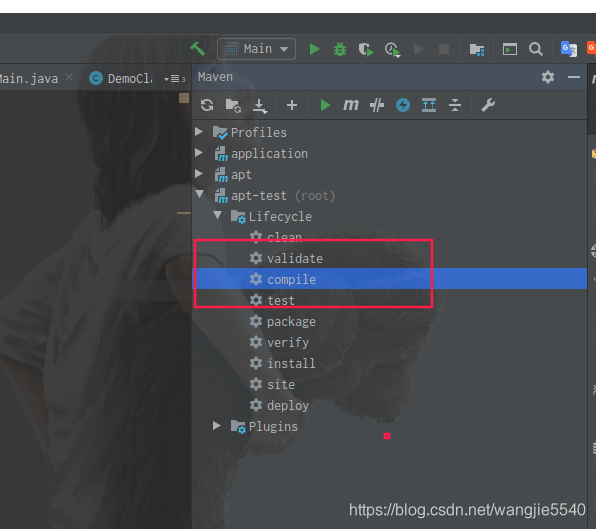
Task: Reimport all Maven projects
Action: 207,105
